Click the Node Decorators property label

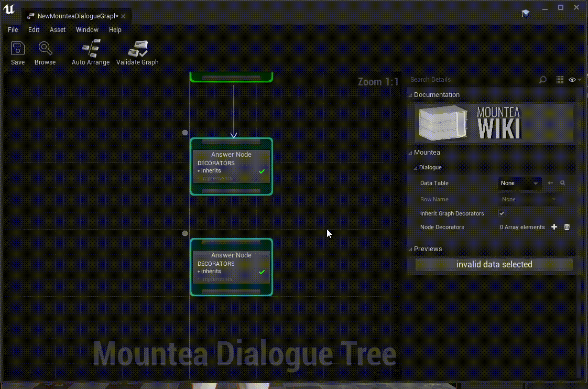(442, 227)
